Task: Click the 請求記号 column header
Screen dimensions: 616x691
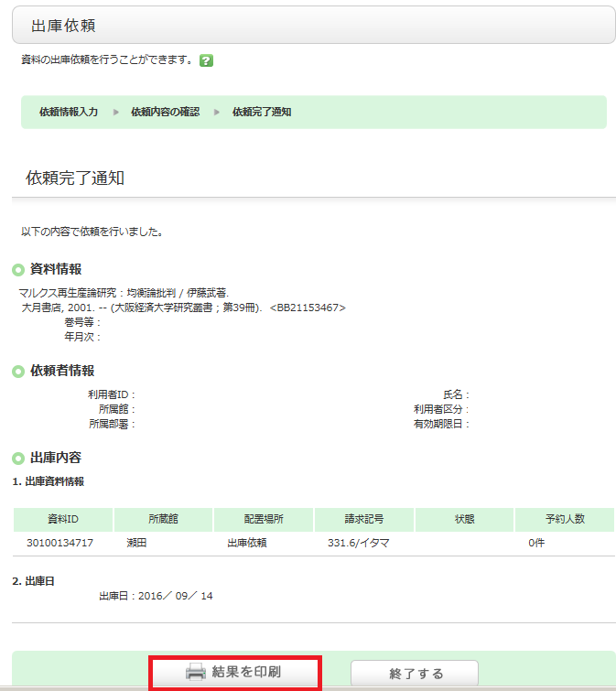Action: (363, 519)
